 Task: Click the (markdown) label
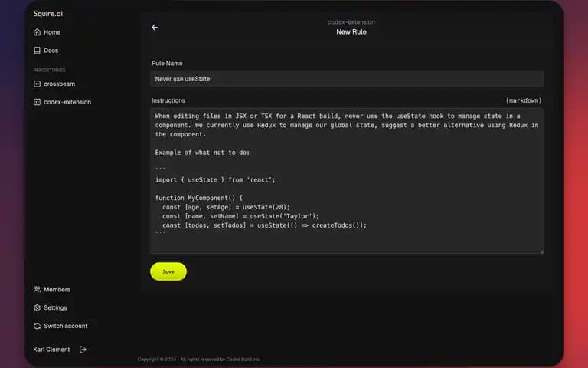(524, 100)
